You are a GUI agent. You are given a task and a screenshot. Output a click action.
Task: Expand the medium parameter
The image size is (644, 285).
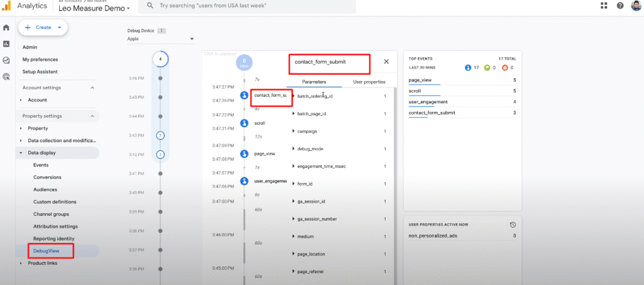pos(293,237)
